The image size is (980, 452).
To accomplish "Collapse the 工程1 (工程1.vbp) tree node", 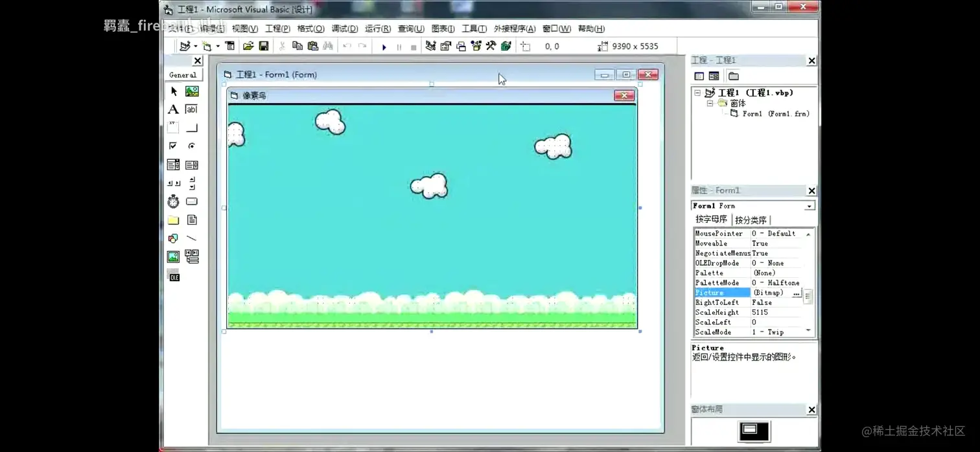I will (697, 93).
